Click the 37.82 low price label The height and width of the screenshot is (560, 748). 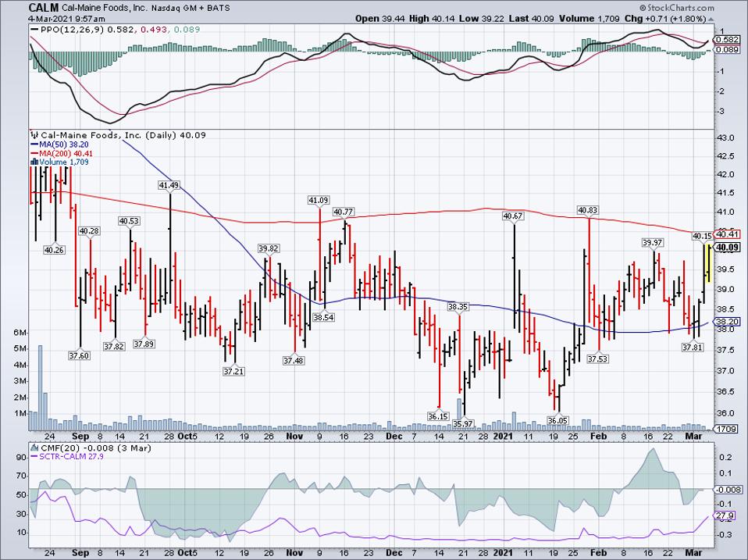click(113, 347)
